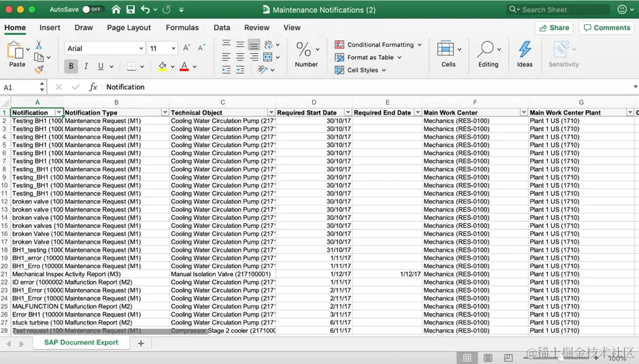639x364 pixels.
Task: Click the Paste clipboard icon
Action: pyautogui.click(x=16, y=51)
